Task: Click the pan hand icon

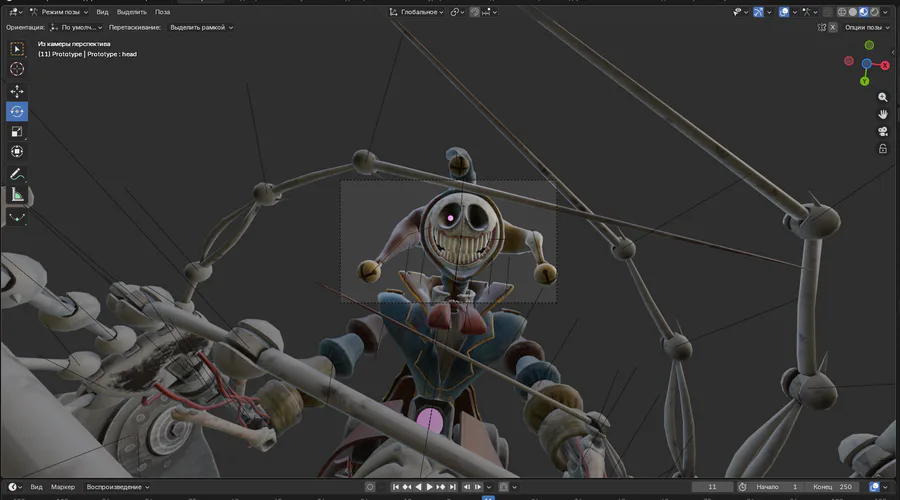Action: (883, 114)
